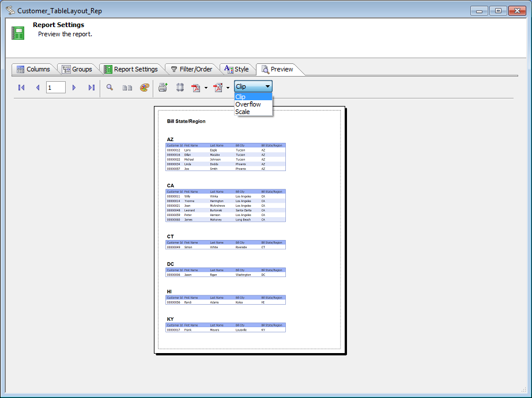
Task: Click the KY group heading in preview
Action: pos(171,319)
